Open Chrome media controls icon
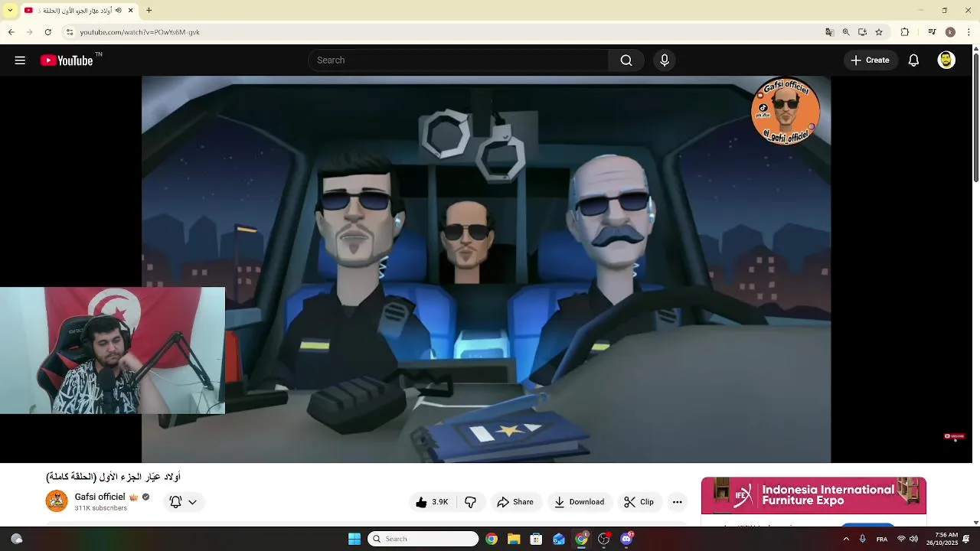 tap(932, 32)
